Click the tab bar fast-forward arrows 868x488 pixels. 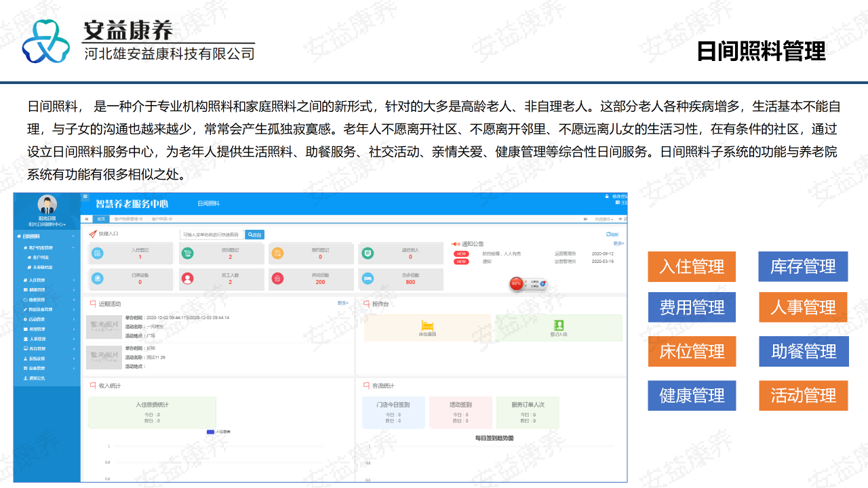click(585, 219)
